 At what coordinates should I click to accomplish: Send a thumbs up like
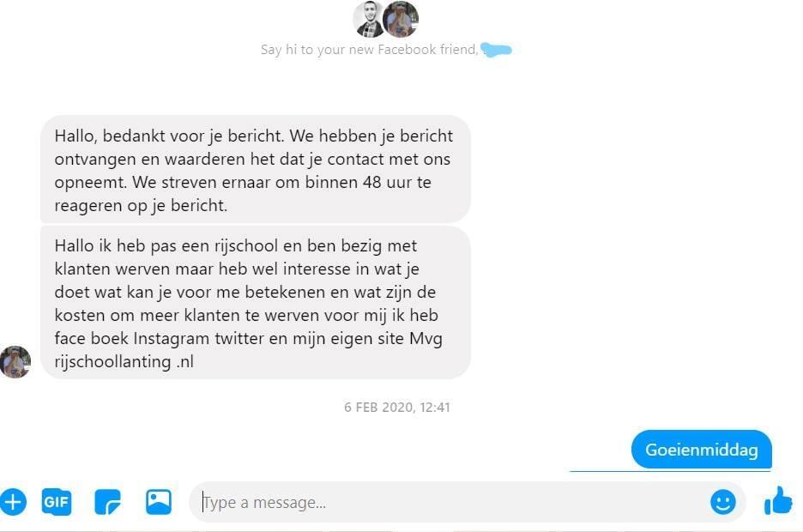click(778, 500)
